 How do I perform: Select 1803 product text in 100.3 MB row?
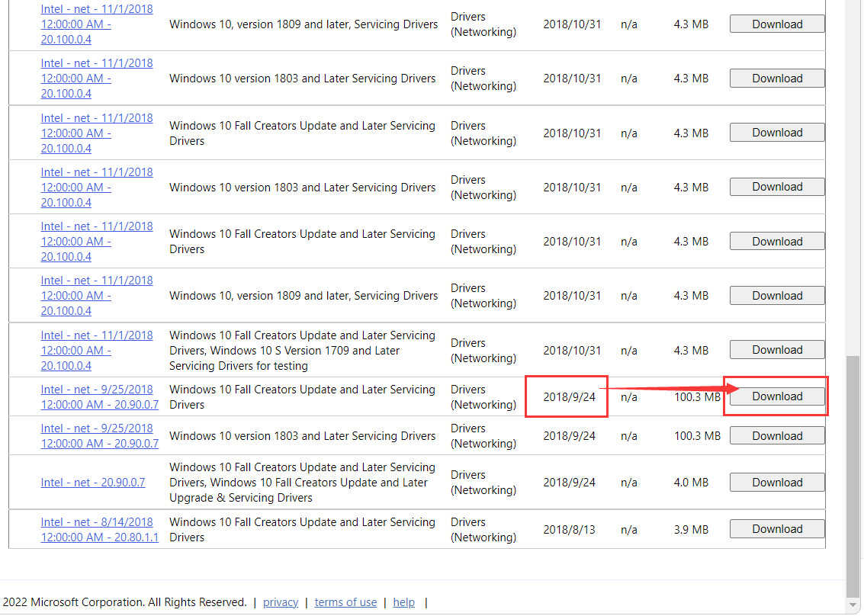pyautogui.click(x=302, y=436)
